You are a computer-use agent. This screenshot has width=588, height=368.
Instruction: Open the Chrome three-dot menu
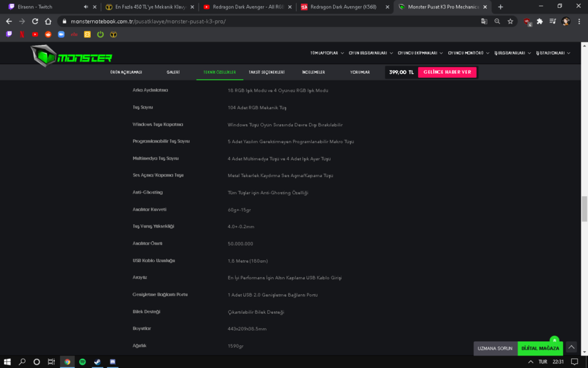[x=579, y=22]
